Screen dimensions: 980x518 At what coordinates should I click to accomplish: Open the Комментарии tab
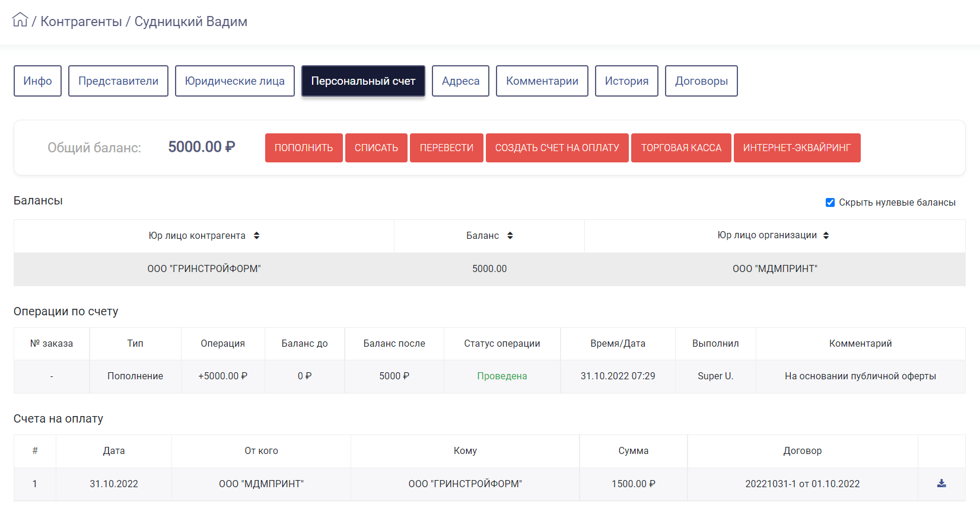[x=542, y=81]
